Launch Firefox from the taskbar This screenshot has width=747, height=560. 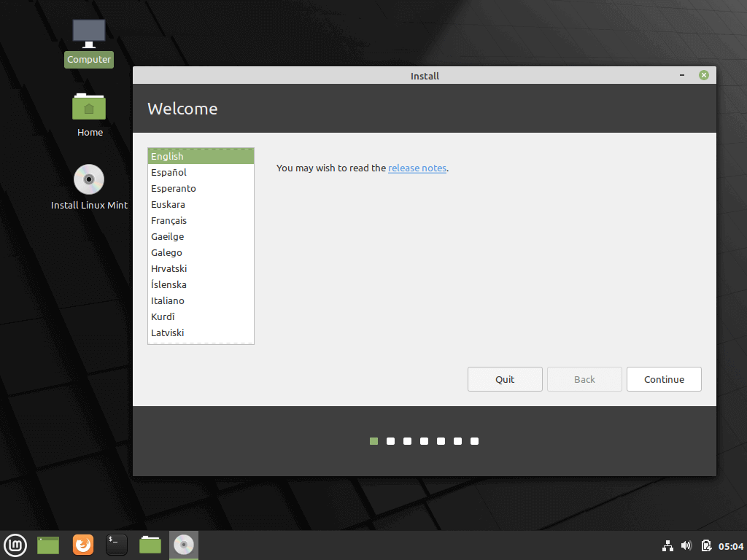click(x=82, y=545)
